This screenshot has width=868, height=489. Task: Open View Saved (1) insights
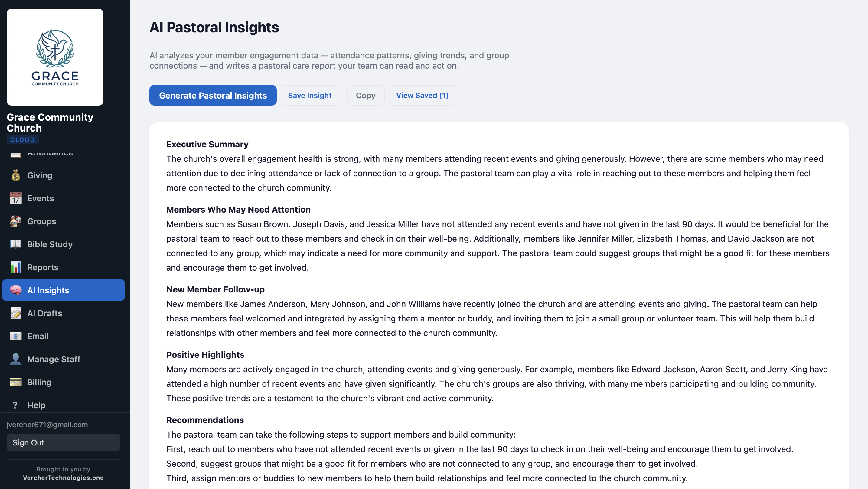pyautogui.click(x=422, y=95)
